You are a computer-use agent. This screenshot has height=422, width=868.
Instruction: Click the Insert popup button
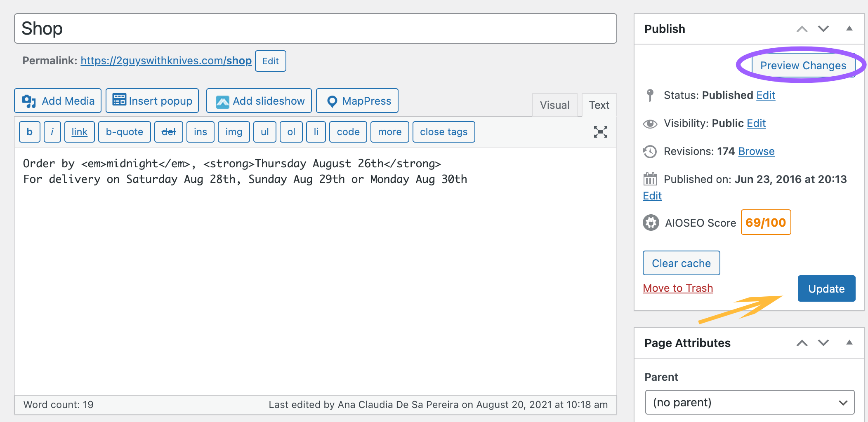pos(152,101)
